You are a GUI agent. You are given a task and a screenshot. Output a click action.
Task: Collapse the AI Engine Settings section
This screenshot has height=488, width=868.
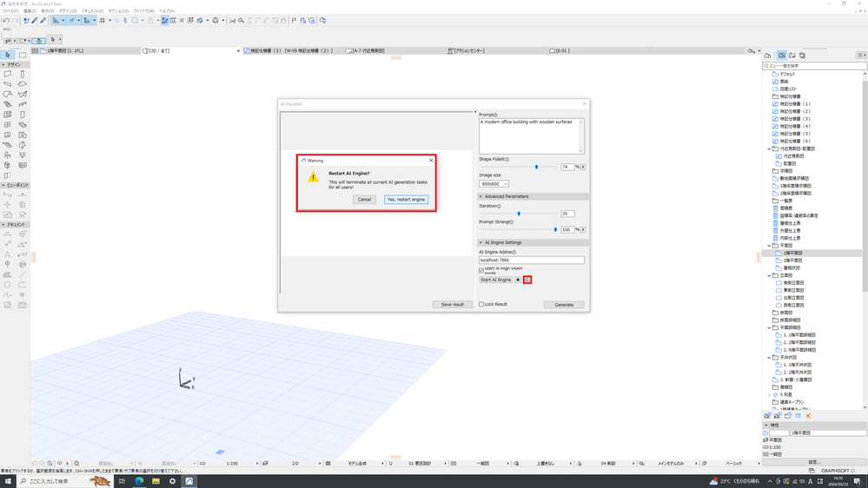[x=480, y=242]
